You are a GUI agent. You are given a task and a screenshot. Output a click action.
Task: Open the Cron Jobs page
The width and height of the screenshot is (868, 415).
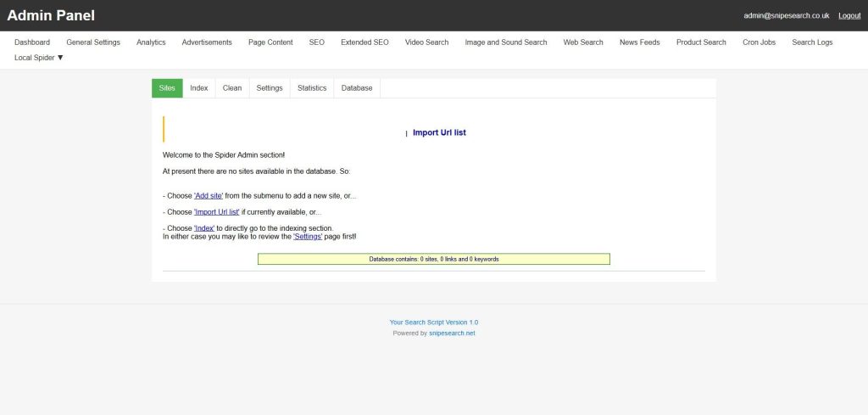pos(759,42)
